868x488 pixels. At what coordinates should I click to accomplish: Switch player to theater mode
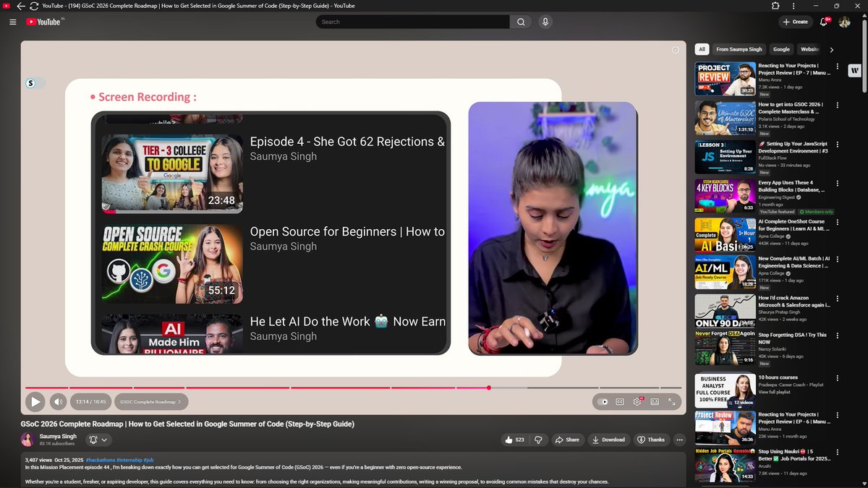(x=655, y=401)
